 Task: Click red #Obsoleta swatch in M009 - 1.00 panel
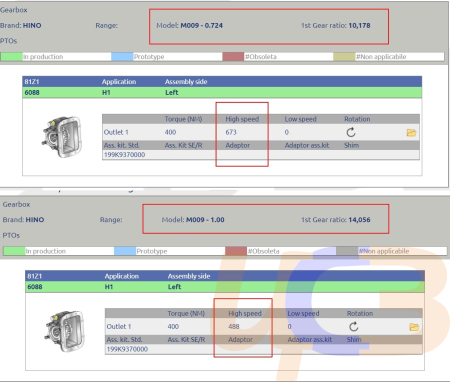click(x=236, y=251)
